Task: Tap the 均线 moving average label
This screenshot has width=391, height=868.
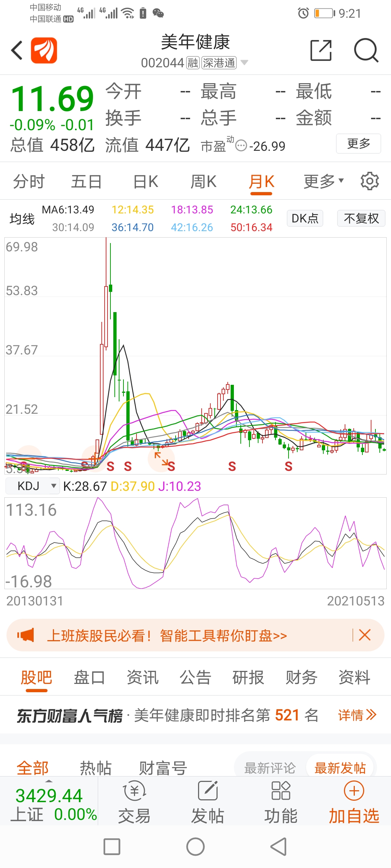Action: [x=22, y=218]
